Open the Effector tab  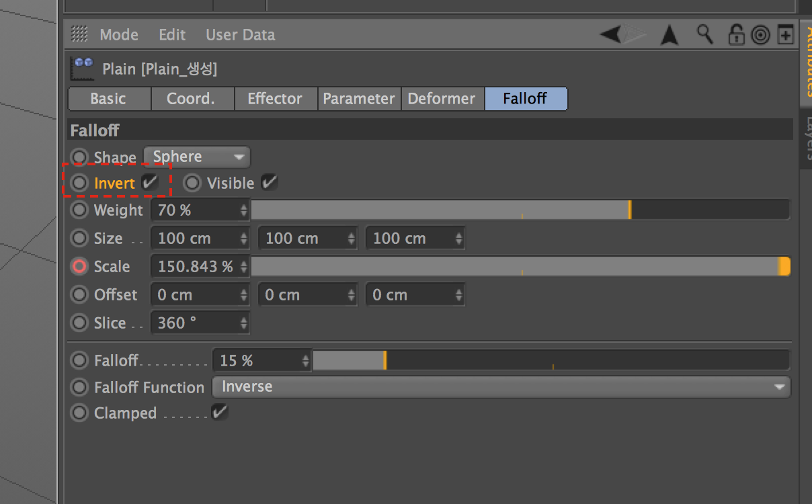pyautogui.click(x=275, y=99)
